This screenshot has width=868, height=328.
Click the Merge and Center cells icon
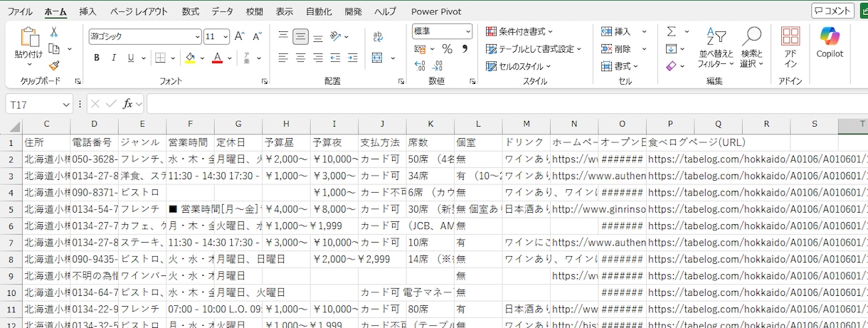pyautogui.click(x=377, y=58)
